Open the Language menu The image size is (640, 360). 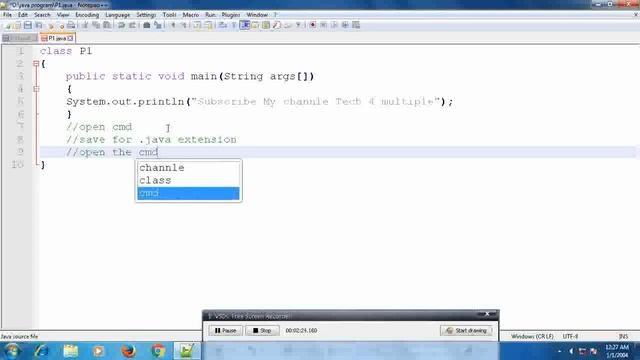(118, 15)
